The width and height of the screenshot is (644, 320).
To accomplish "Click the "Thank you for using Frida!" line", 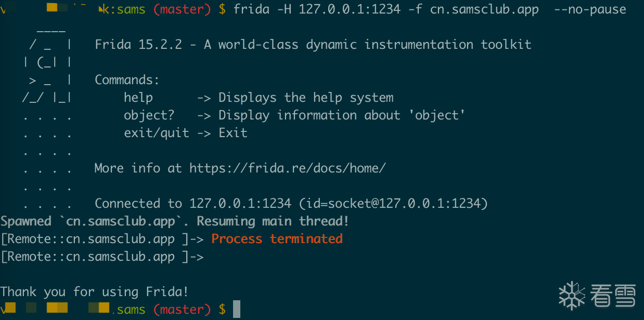I will coord(94,292).
